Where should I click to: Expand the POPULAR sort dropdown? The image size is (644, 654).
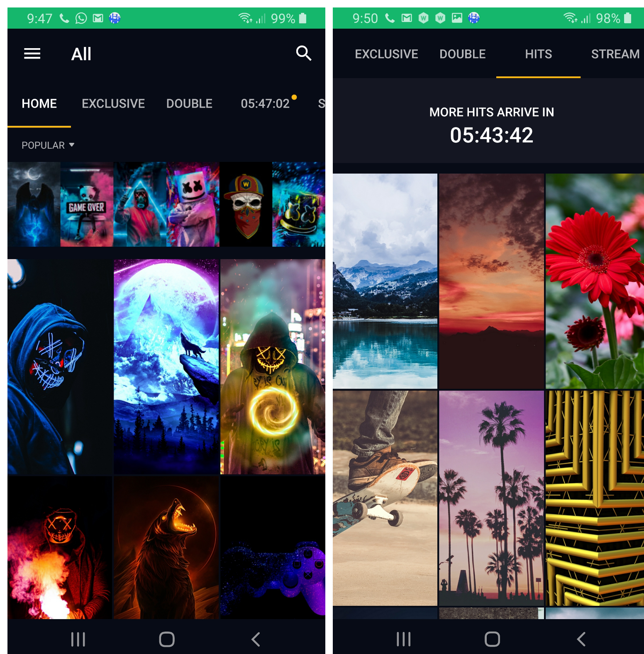coord(48,145)
